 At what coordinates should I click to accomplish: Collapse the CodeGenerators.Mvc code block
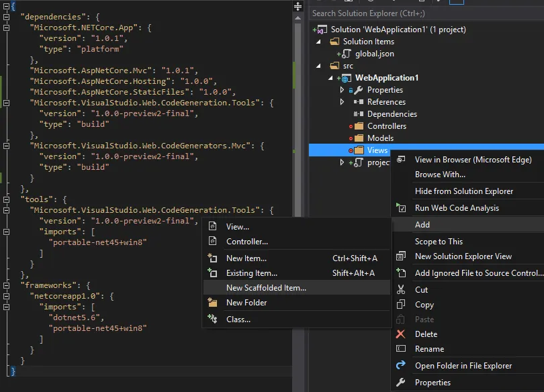coord(6,146)
